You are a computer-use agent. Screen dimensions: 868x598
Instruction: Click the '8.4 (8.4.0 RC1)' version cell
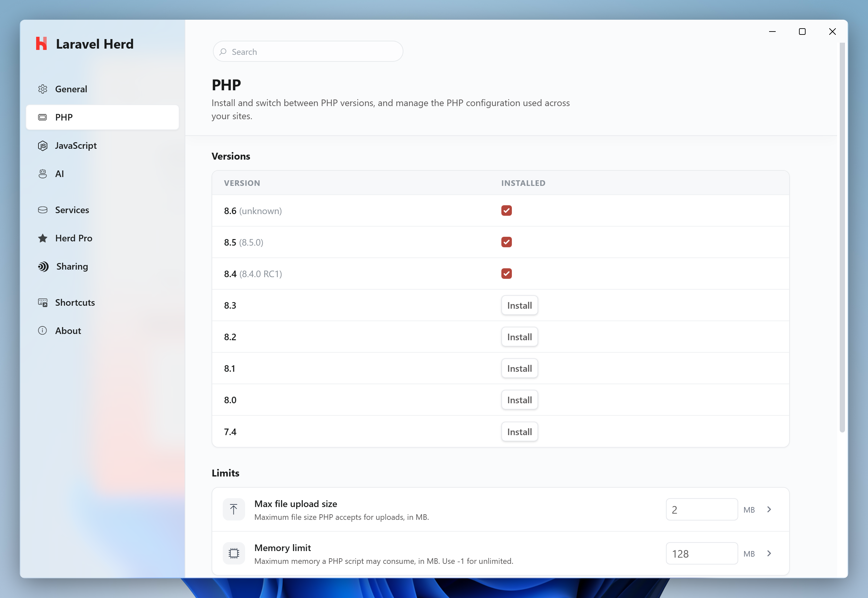point(253,274)
